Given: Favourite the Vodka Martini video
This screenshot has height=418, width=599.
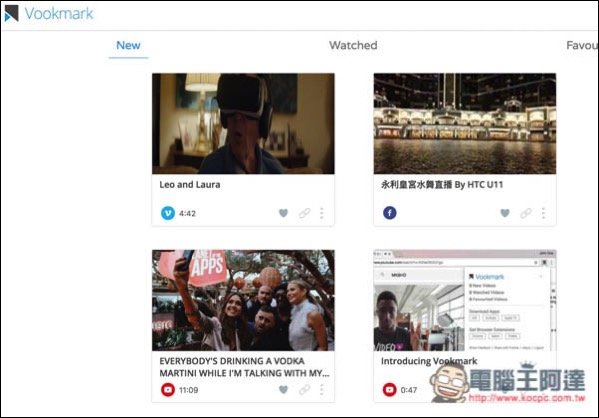Looking at the screenshot, I should click(283, 389).
